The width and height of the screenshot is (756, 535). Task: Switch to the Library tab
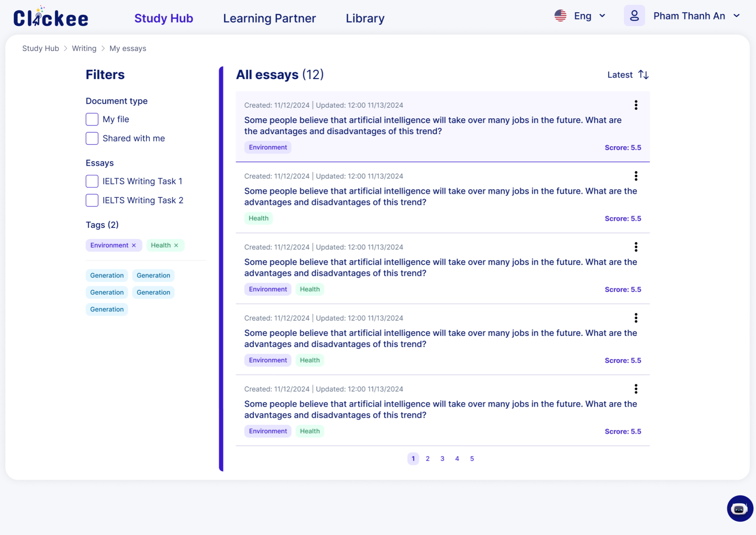(x=365, y=18)
